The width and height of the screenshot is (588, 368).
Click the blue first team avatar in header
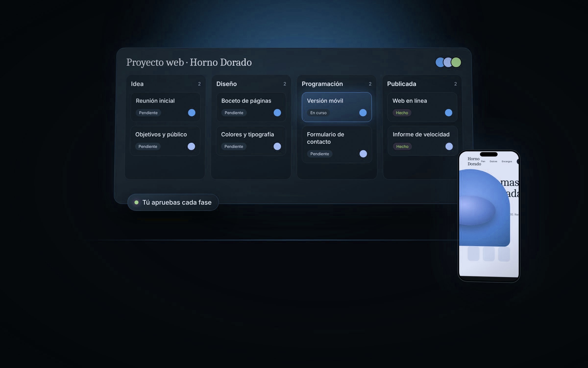pos(440,62)
